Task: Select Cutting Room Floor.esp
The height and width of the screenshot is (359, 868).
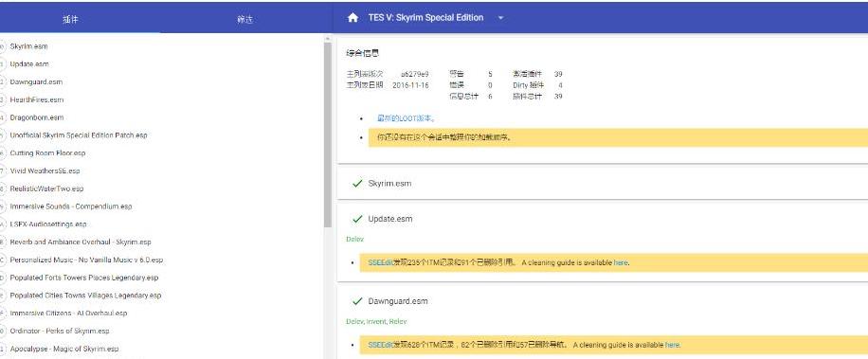Action: point(47,153)
